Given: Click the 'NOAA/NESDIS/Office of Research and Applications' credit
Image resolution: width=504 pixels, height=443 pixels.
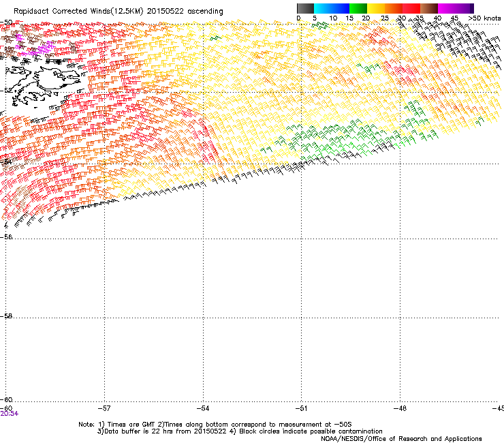Looking at the screenshot, I should point(401,439).
